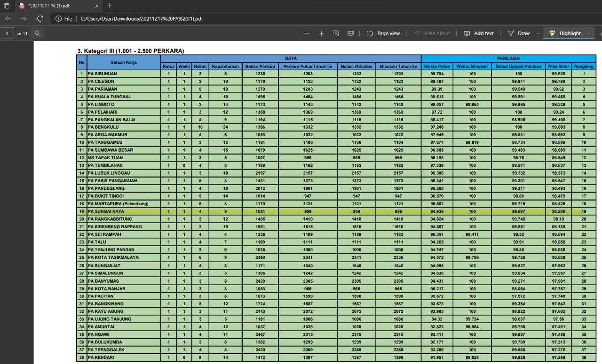Open Page view options
This screenshot has width=602, height=364.
[x=383, y=33]
